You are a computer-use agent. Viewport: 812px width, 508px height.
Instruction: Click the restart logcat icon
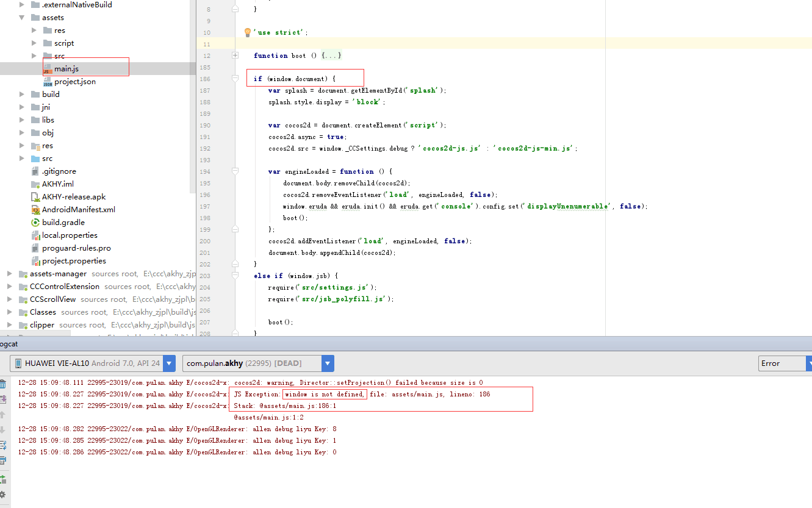pyautogui.click(x=2, y=479)
